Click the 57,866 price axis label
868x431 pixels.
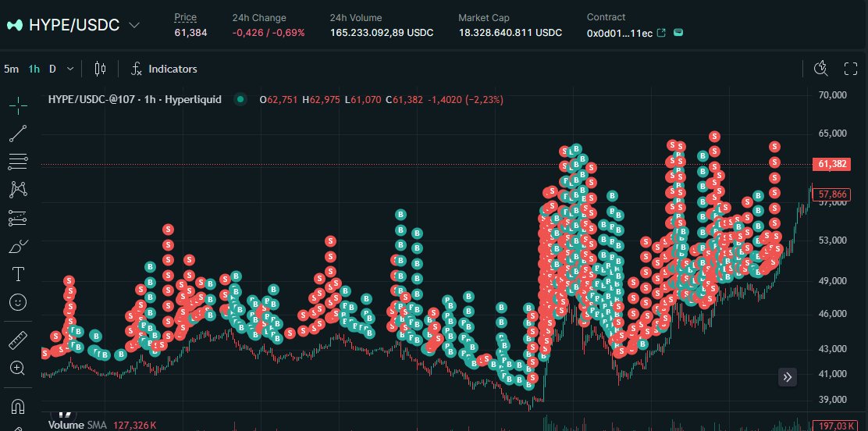831,194
